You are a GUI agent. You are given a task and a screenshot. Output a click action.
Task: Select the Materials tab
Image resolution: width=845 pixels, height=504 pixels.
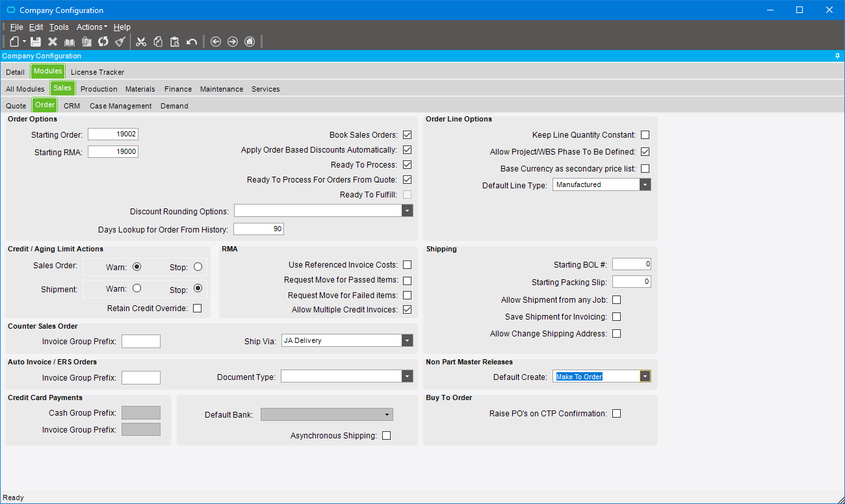[x=140, y=89]
